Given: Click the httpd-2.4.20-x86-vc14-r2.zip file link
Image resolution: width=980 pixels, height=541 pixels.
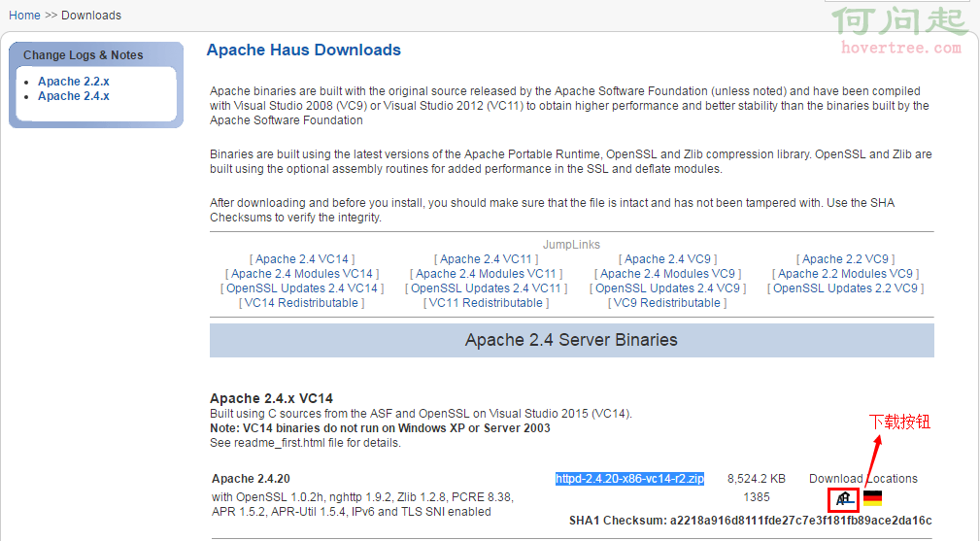Looking at the screenshot, I should point(629,479).
